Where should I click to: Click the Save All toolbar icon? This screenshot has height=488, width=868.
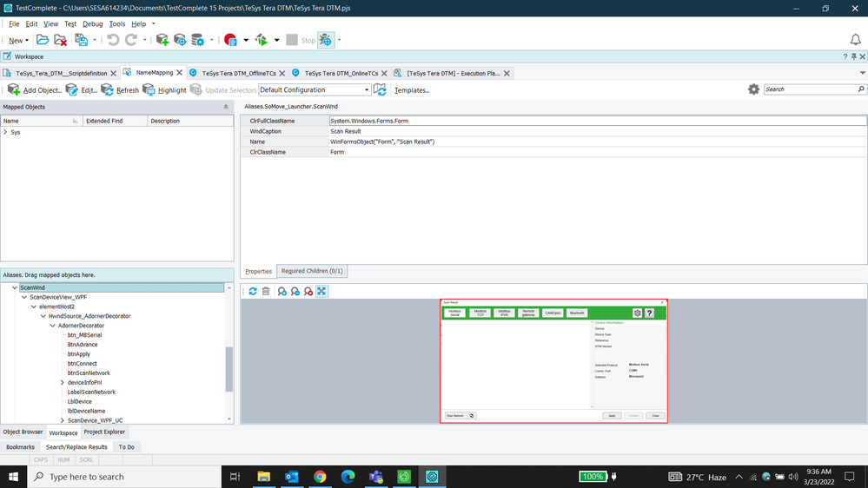click(81, 40)
